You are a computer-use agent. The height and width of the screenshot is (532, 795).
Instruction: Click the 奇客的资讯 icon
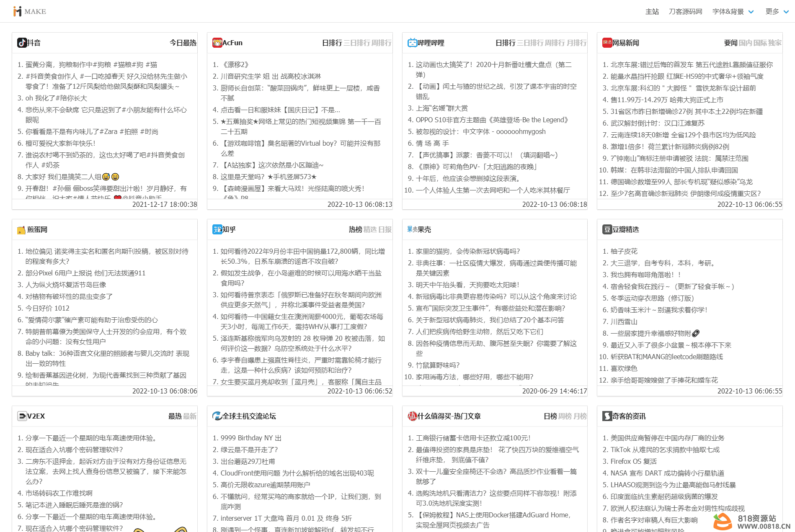tap(607, 416)
